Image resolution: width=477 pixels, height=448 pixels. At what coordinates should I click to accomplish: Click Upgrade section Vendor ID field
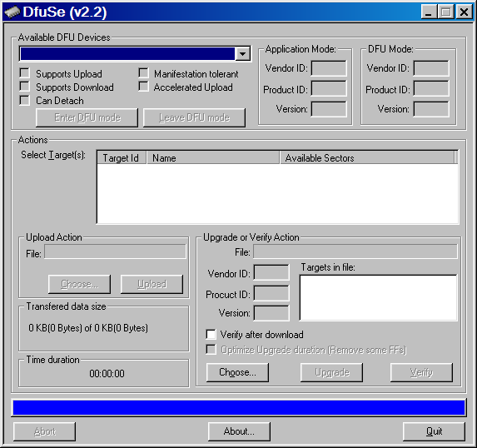pyautogui.click(x=271, y=272)
